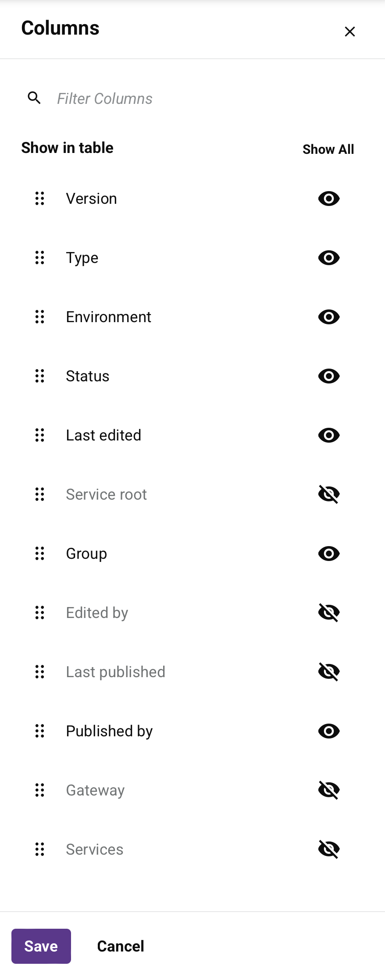This screenshot has width=385, height=980.
Task: Click the Service root drag handle
Action: click(40, 494)
